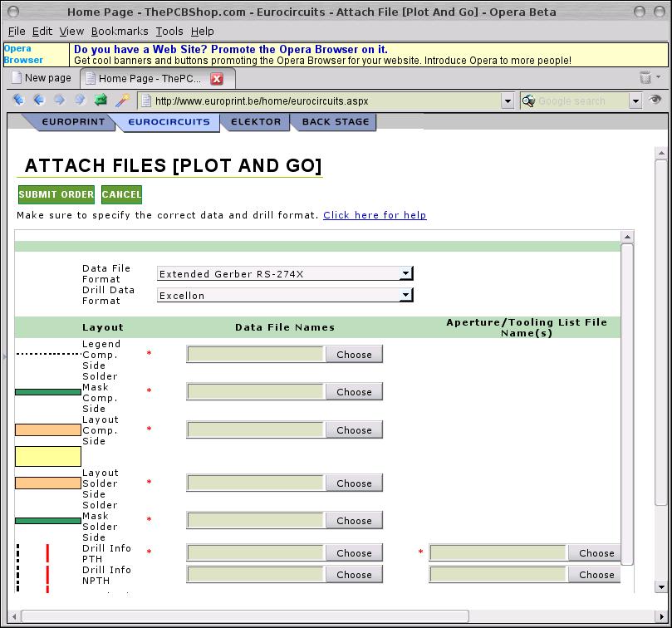
Task: Click the Drill Info PTH data file field
Action: tap(256, 553)
